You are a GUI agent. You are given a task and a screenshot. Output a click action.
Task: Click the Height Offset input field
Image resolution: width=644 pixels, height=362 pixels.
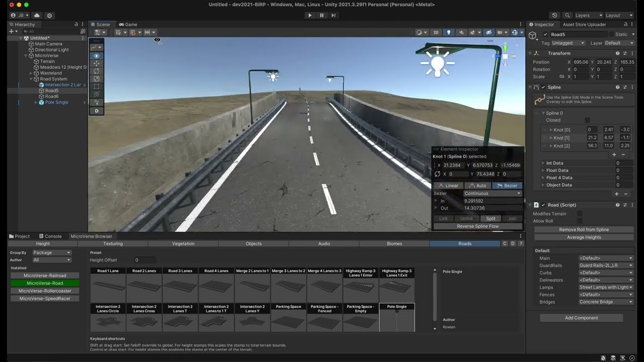[145, 260]
